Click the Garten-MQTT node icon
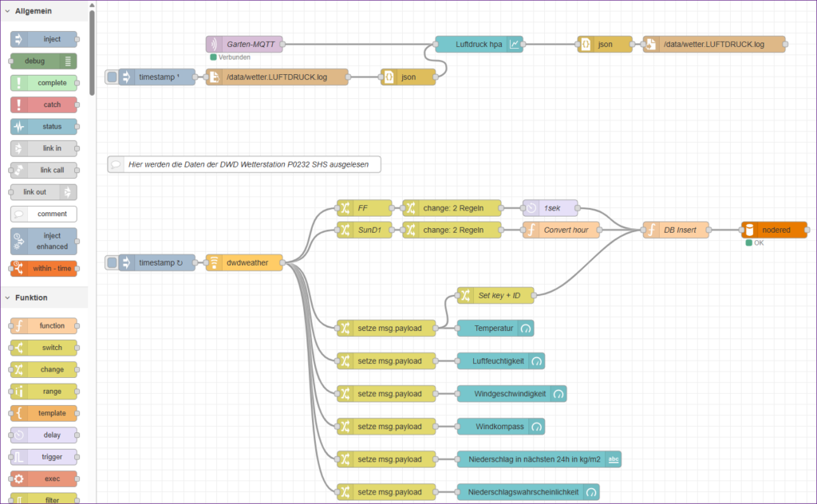Screen dimensions: 817x504 tap(214, 45)
